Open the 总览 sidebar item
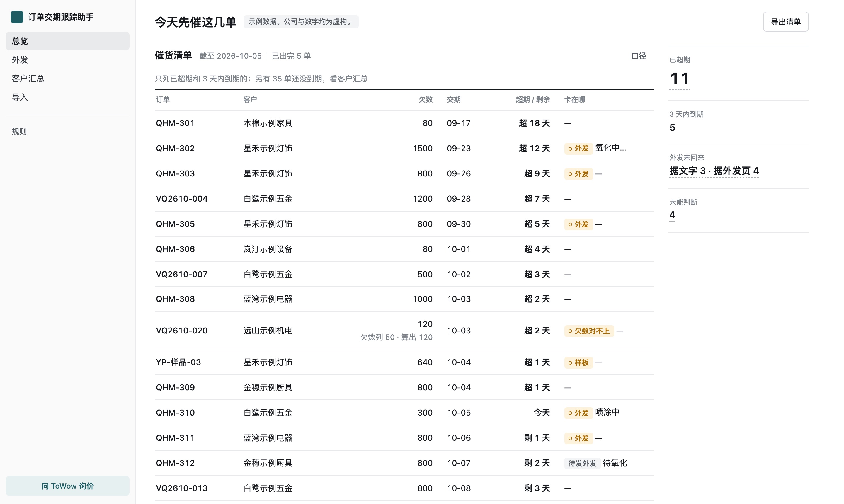This screenshot has height=504, width=844. pyautogui.click(x=68, y=41)
